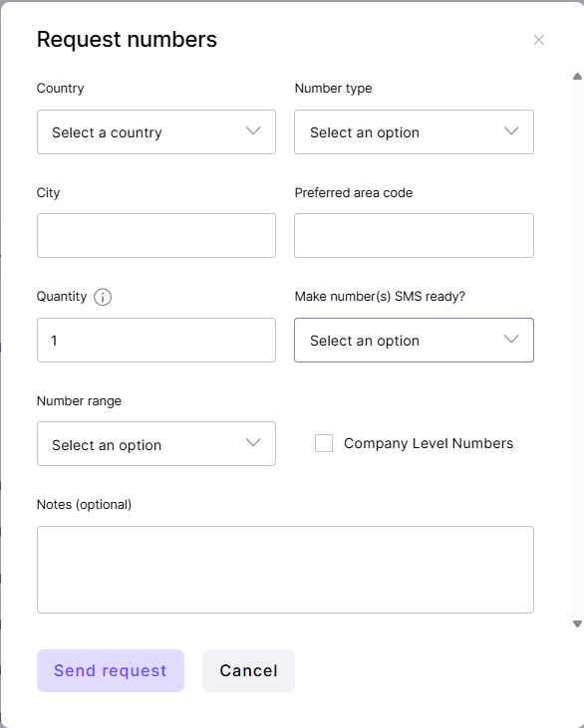Image resolution: width=584 pixels, height=728 pixels.
Task: Expand Make number(s) SMS ready dropdown
Action: (x=414, y=340)
